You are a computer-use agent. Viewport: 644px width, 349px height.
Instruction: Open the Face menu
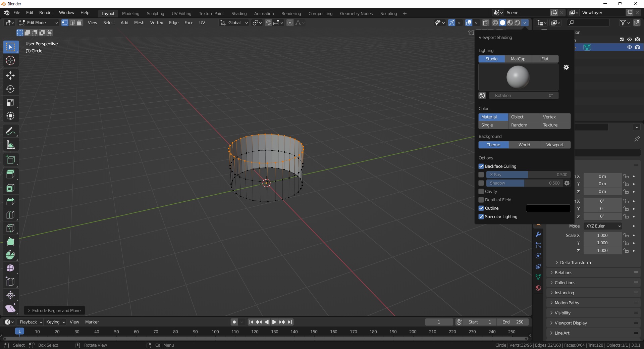[x=189, y=23]
